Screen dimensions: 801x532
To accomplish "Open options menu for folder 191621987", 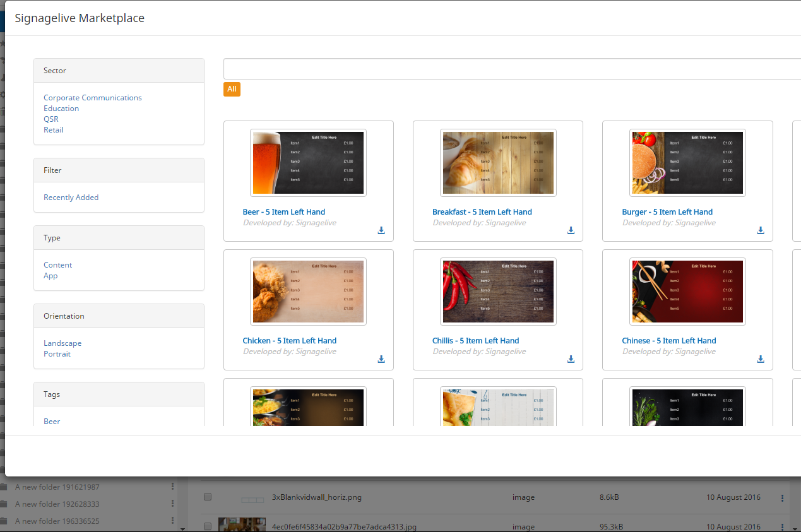I will coord(172,487).
